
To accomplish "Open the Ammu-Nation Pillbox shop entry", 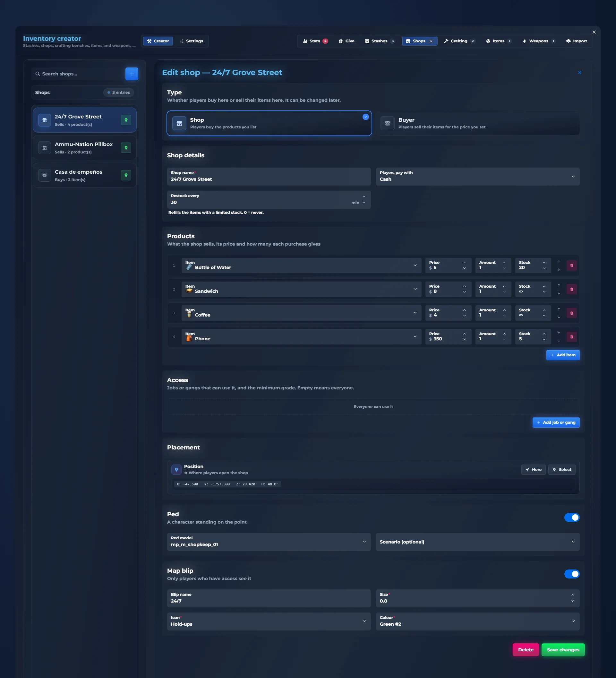I will click(85, 148).
